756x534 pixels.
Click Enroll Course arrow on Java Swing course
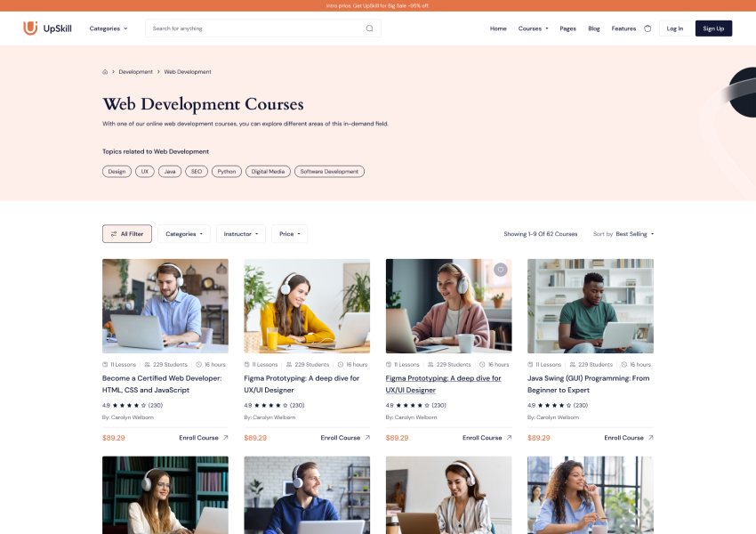(x=650, y=438)
